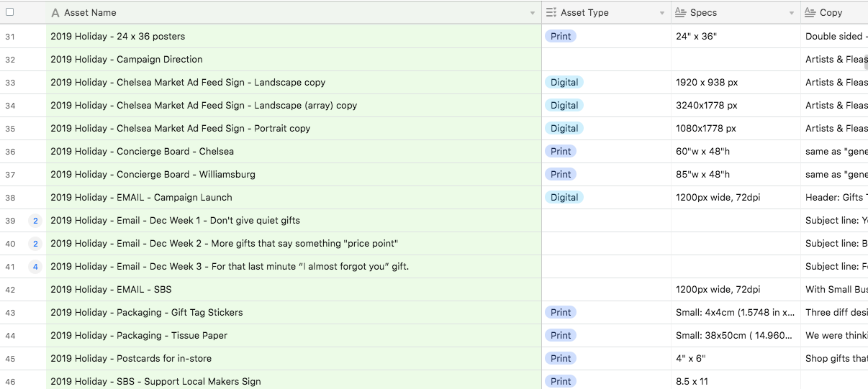This screenshot has width=868, height=389.
Task: Open comments badge on row 39
Action: pyautogui.click(x=35, y=221)
